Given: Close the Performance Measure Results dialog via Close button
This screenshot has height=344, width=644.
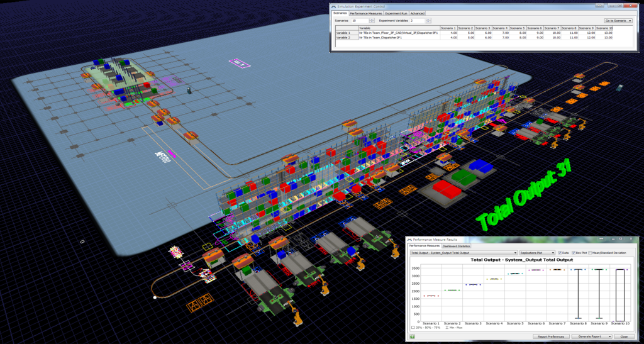Looking at the screenshot, I should (x=625, y=336).
